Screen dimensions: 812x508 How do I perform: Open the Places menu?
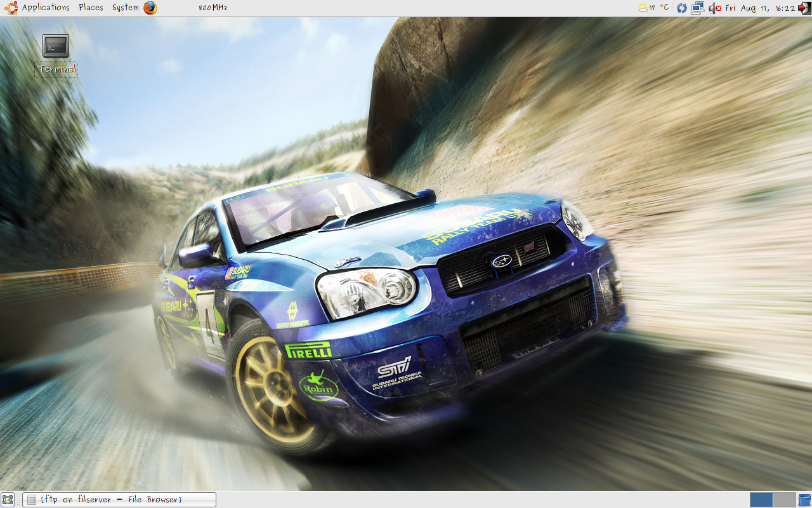(x=91, y=8)
